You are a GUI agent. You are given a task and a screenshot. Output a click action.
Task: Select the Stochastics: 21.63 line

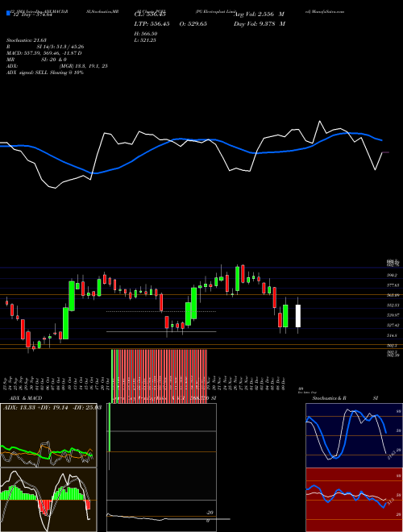(26, 40)
